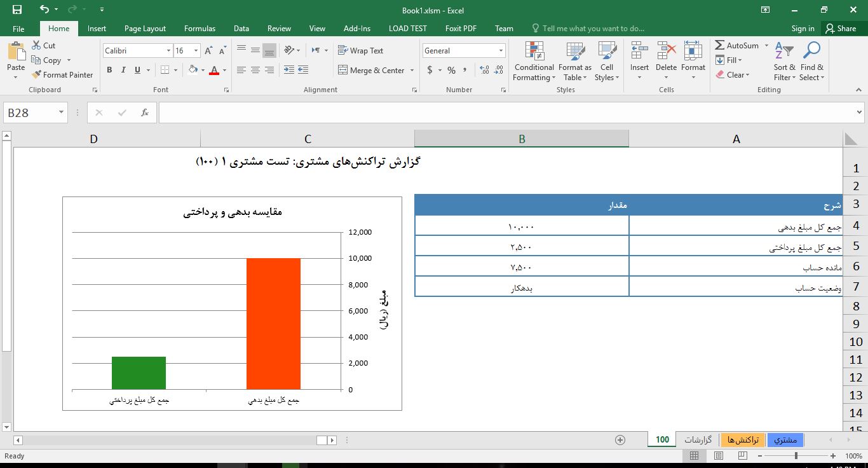Undo the last action

pos(44,10)
